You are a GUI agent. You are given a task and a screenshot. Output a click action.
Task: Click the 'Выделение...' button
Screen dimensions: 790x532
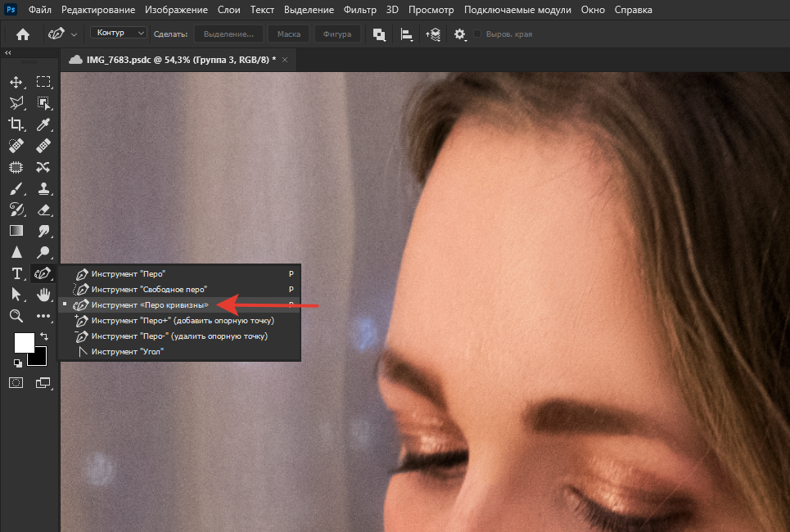[x=228, y=34]
